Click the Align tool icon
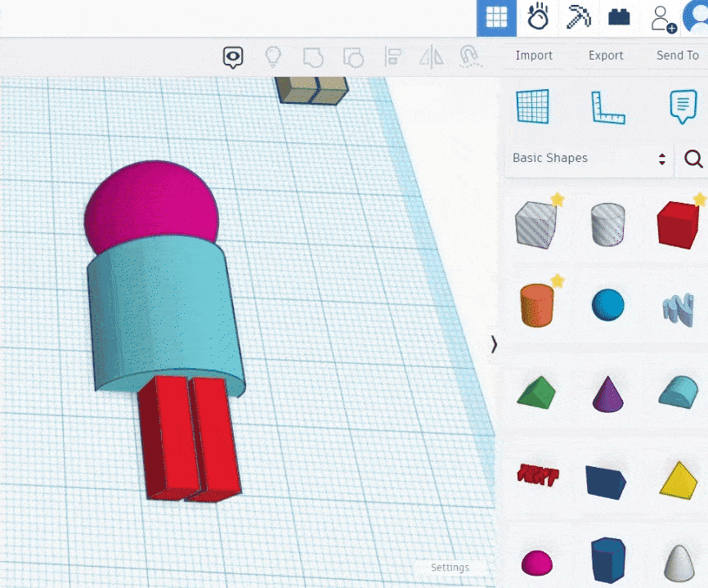This screenshot has width=708, height=588. click(392, 57)
